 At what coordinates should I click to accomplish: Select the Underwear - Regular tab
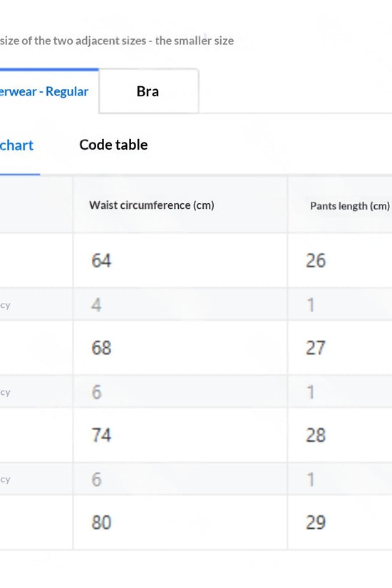pos(44,91)
